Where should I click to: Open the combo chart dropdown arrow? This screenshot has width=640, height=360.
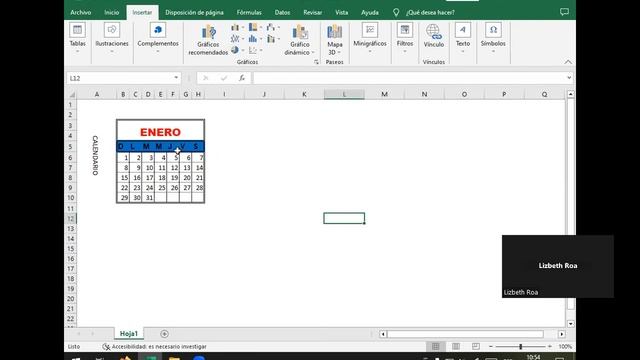[278, 39]
